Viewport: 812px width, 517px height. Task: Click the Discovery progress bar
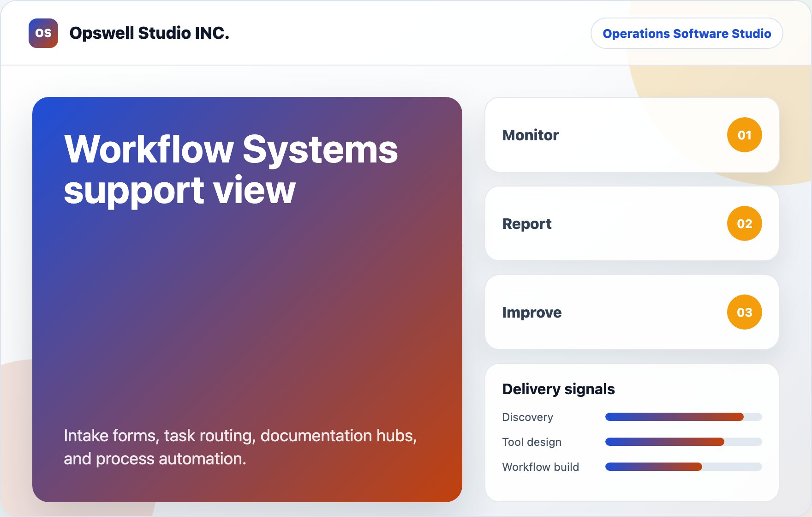click(x=683, y=417)
